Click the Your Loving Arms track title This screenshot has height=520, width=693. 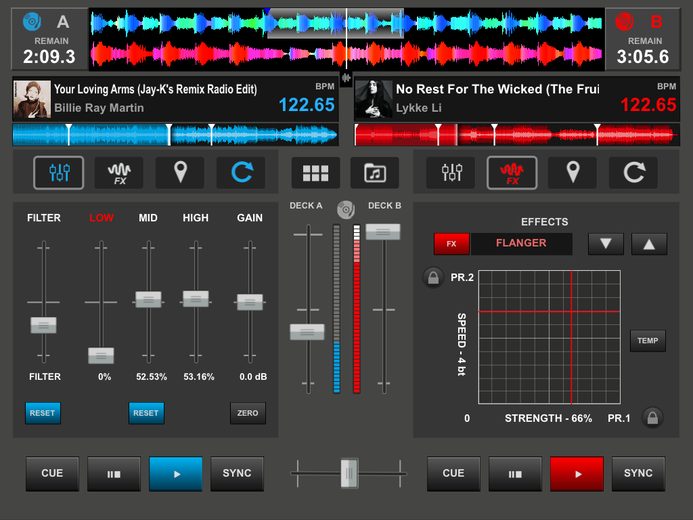click(x=155, y=89)
